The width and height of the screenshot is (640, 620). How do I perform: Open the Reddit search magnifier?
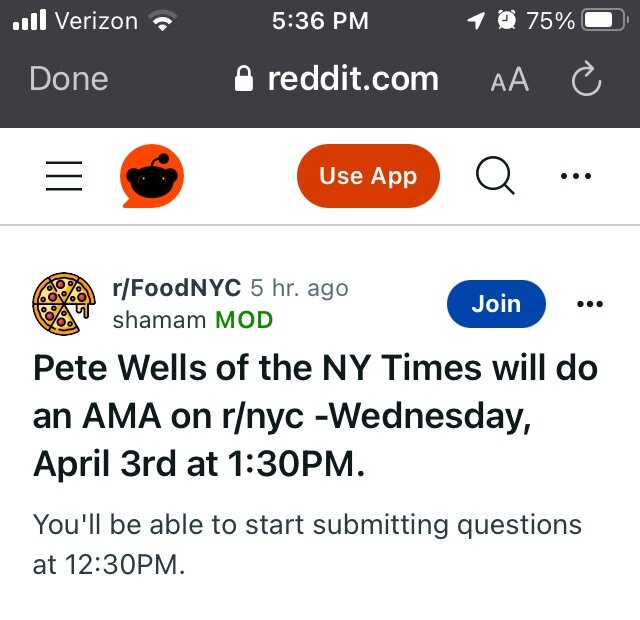click(494, 177)
